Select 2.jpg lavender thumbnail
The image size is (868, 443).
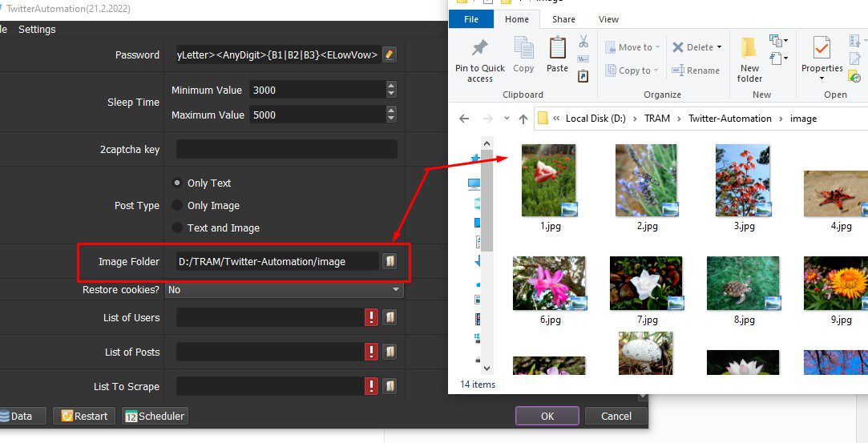click(646, 180)
